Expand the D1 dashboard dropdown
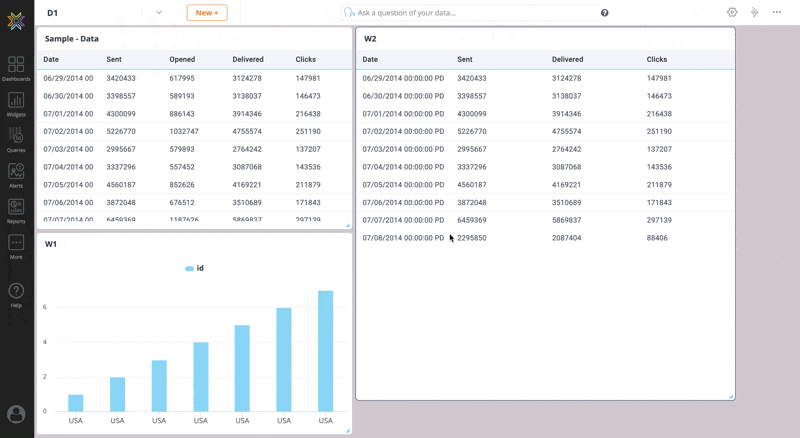 pos(159,12)
